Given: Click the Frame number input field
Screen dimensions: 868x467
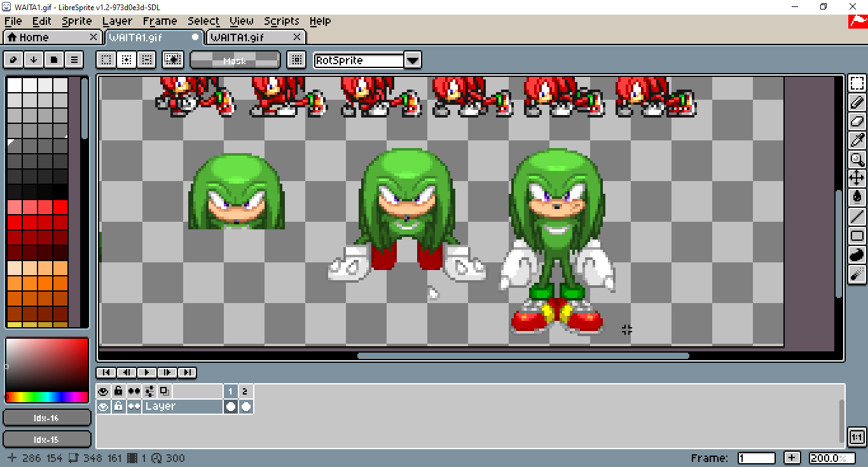Looking at the screenshot, I should tap(757, 458).
